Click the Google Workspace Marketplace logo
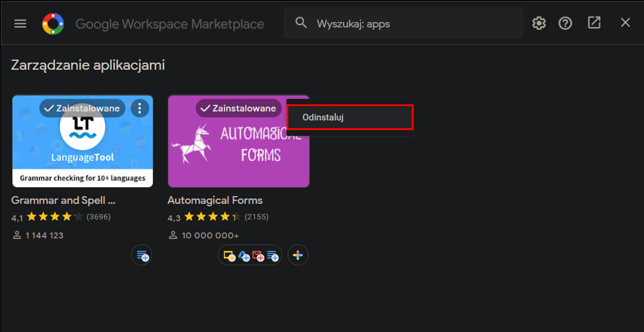The image size is (644, 332). click(53, 24)
